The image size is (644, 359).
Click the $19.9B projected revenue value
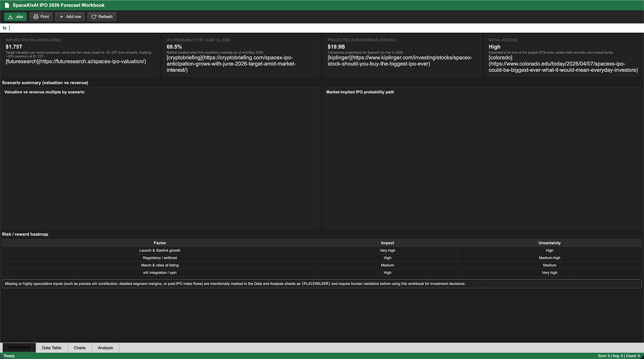[336, 46]
